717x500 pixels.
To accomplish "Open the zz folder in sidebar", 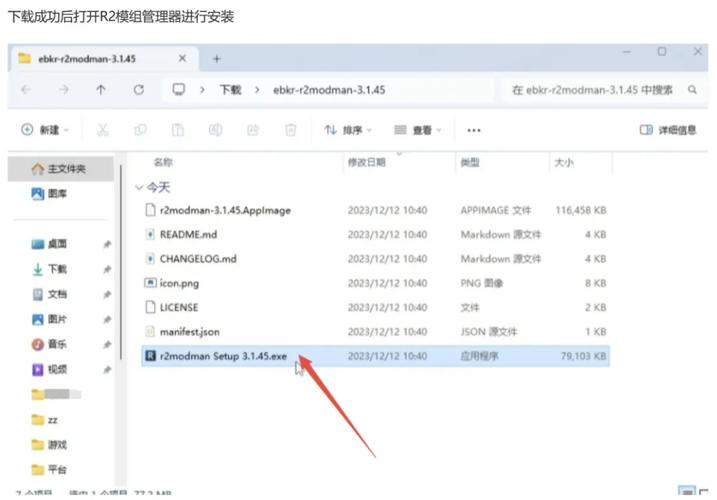I will click(x=45, y=419).
